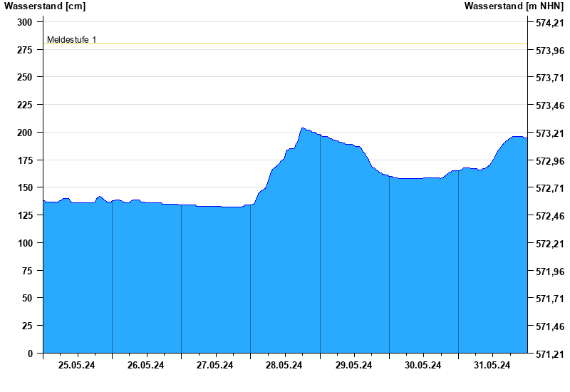
Task: Click the 571,46 m NHN value
Action: pyautogui.click(x=550, y=326)
